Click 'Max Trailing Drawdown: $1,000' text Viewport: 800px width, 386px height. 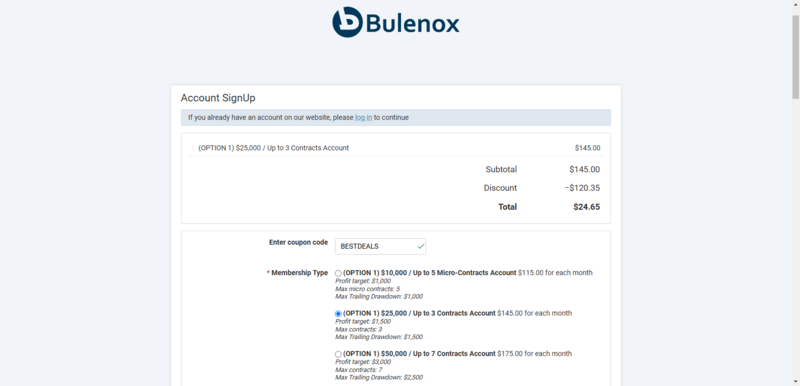click(379, 296)
